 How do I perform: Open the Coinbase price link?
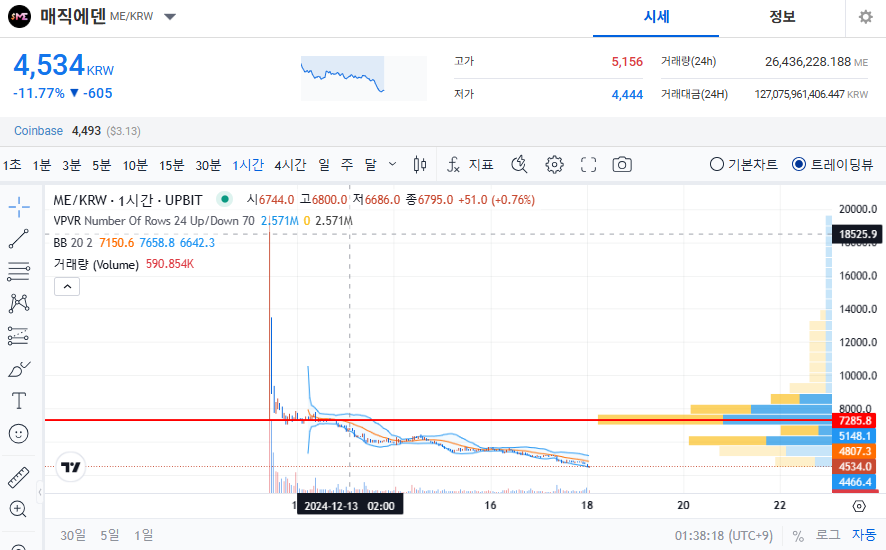(38, 131)
